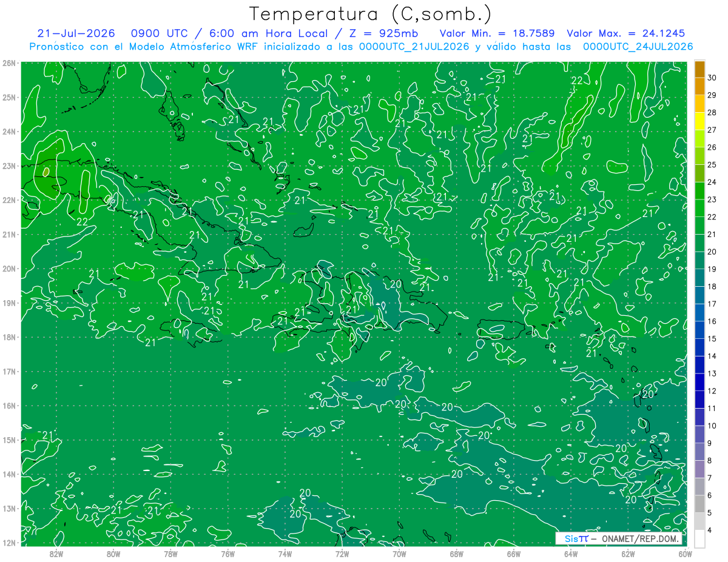Click color scale label '19'
The width and height of the screenshot is (728, 562).
click(712, 269)
